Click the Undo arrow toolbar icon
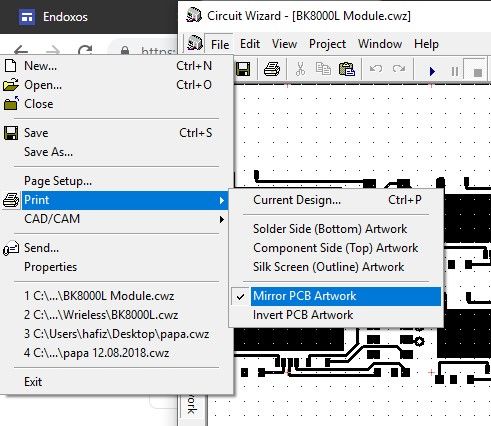The width and height of the screenshot is (491, 426). 376,69
